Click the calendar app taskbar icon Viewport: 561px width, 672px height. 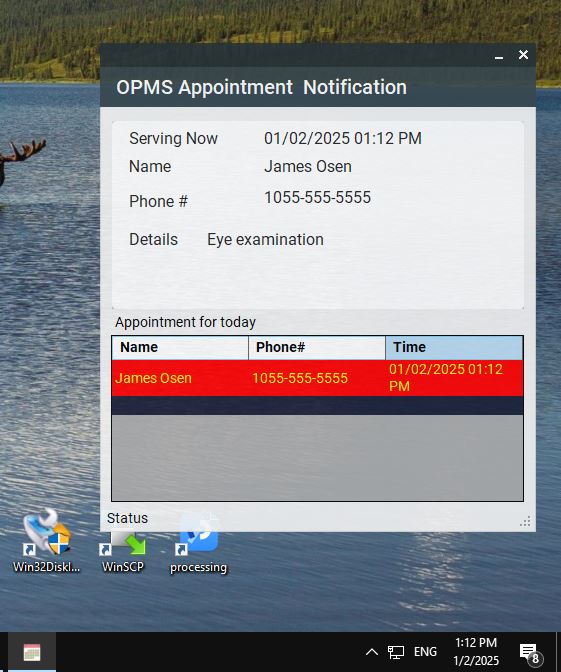(x=32, y=652)
